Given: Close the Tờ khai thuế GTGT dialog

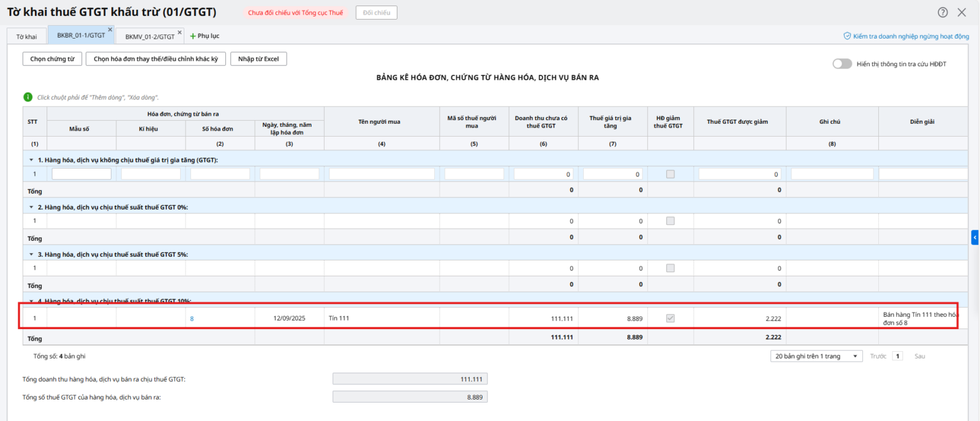Looking at the screenshot, I should coord(962,12).
